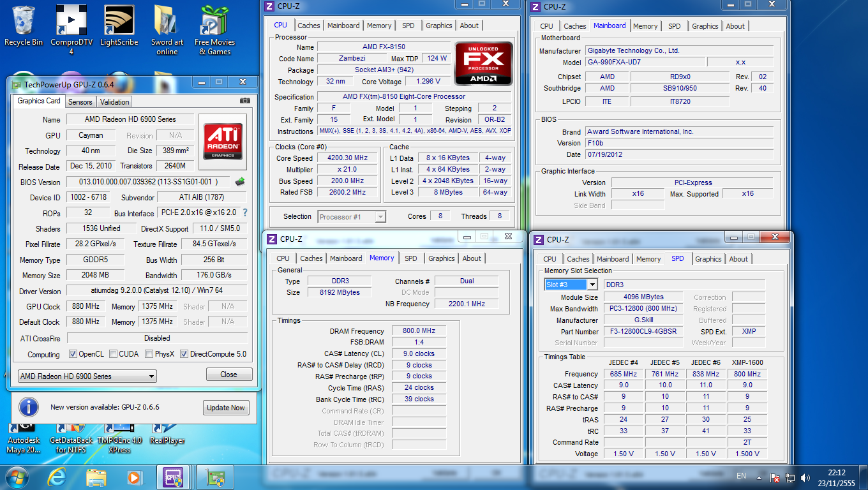Click the GPU-Z Close button
Screen dimensions: 868x490
228,375
